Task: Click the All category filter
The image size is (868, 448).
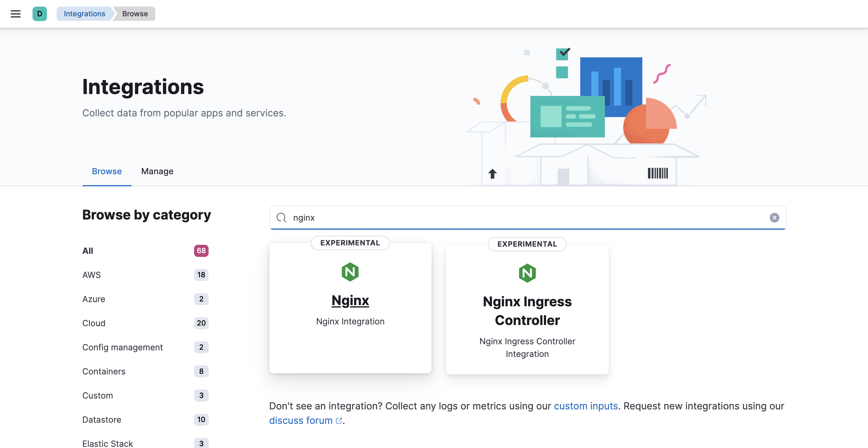Action: (88, 250)
